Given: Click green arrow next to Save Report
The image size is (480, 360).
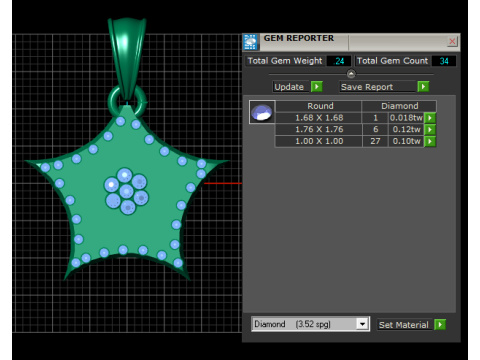Looking at the screenshot, I should [x=423, y=87].
